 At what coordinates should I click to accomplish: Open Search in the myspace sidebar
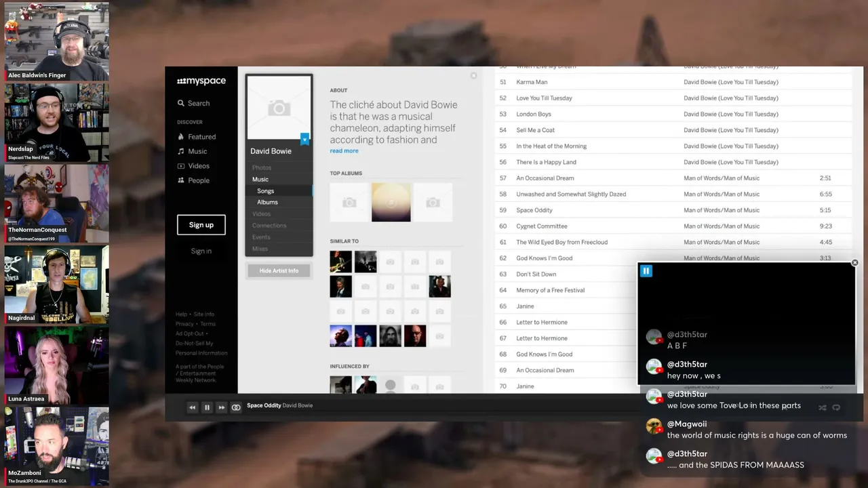(193, 103)
